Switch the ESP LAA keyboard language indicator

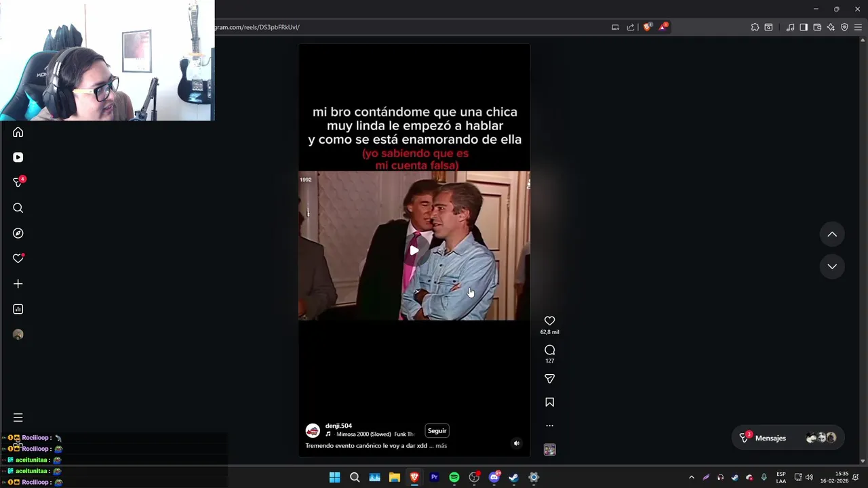(781, 477)
